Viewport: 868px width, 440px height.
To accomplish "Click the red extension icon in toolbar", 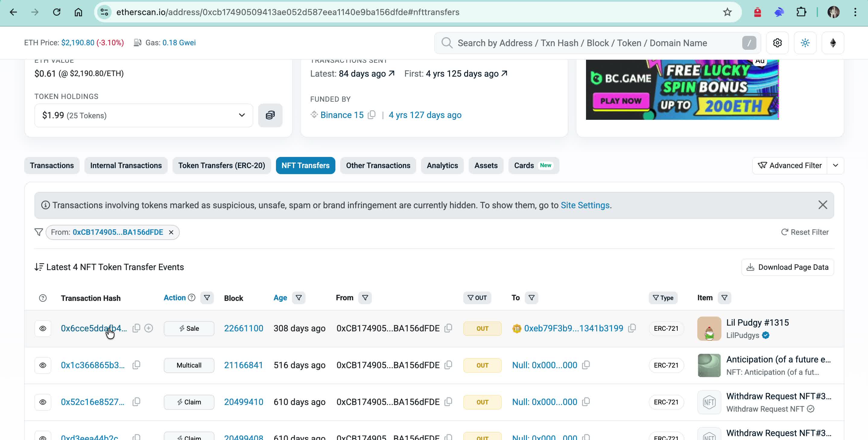I will 758,12.
